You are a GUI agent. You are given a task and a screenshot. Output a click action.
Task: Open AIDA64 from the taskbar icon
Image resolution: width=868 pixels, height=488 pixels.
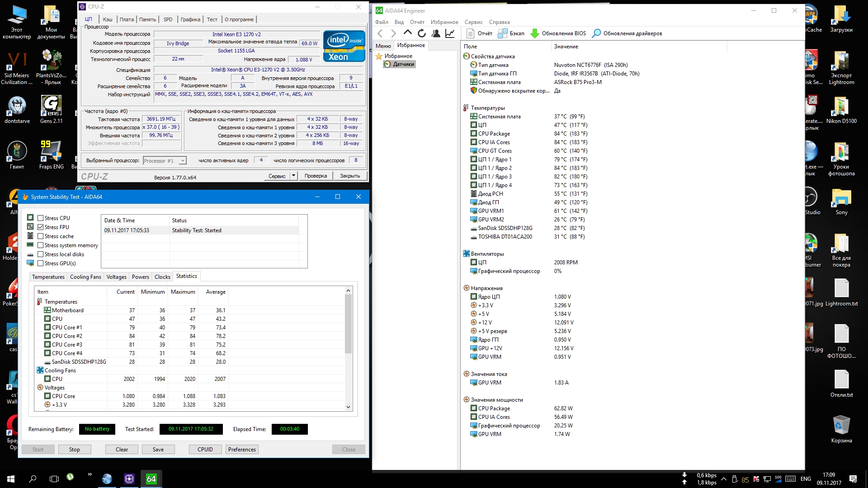[151, 479]
